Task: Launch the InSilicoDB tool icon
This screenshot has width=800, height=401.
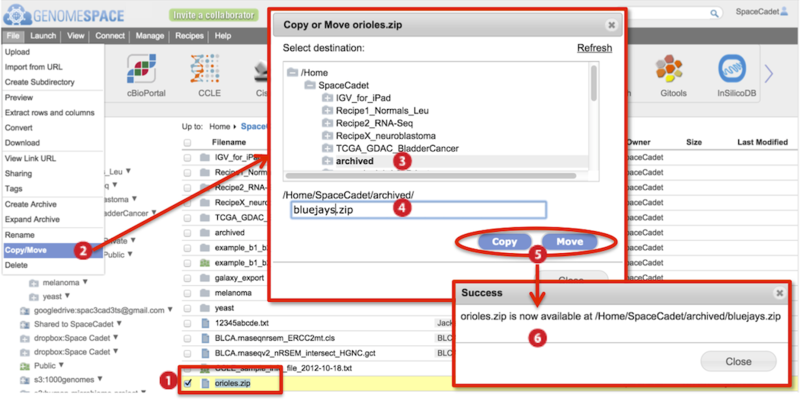Action: point(732,69)
